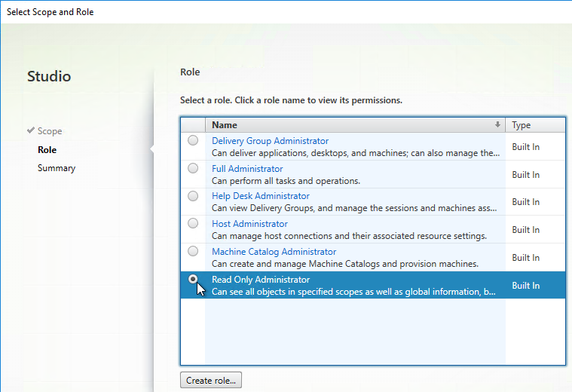Click Built In type for Help Desk Administrator

coord(526,202)
